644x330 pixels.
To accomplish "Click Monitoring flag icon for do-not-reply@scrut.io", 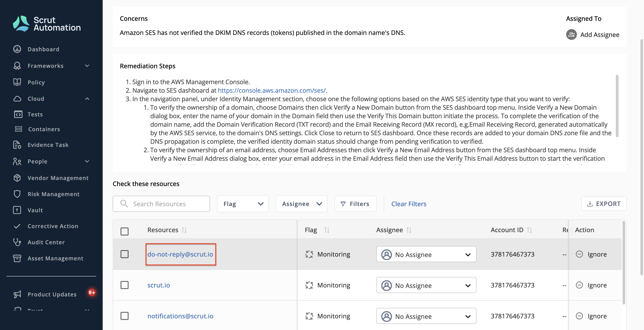I will 309,254.
